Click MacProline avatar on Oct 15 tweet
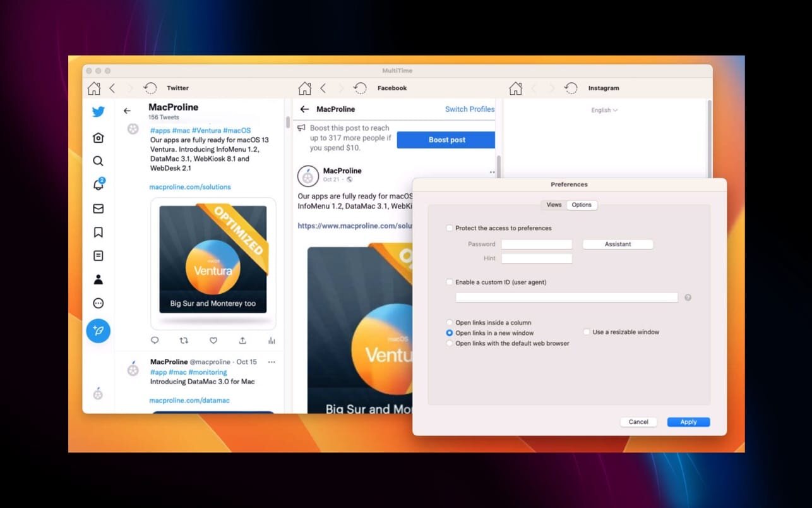This screenshot has height=508, width=812. 133,370
